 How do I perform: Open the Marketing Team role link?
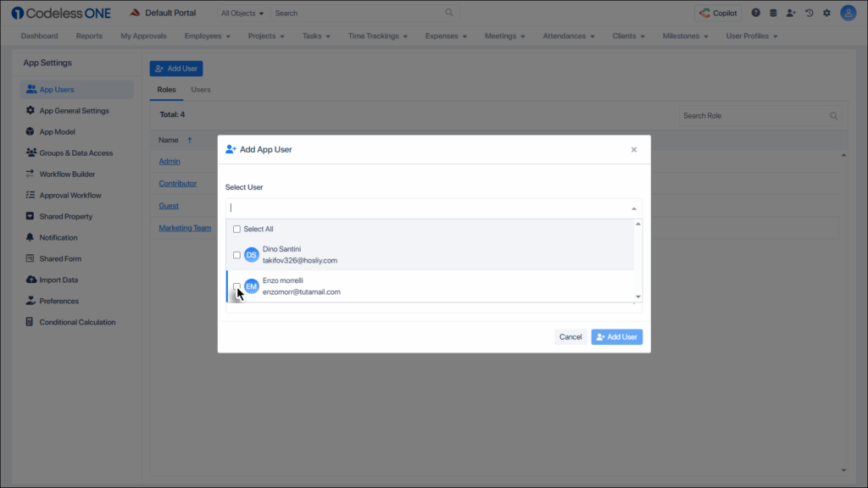tap(185, 228)
